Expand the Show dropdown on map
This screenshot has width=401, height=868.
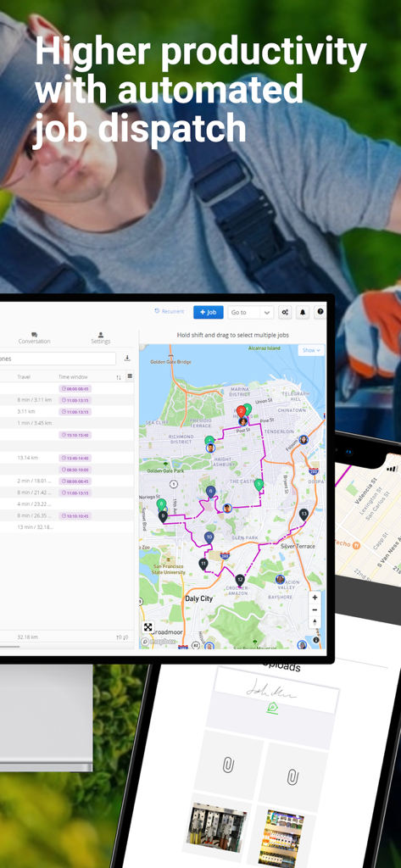(311, 350)
